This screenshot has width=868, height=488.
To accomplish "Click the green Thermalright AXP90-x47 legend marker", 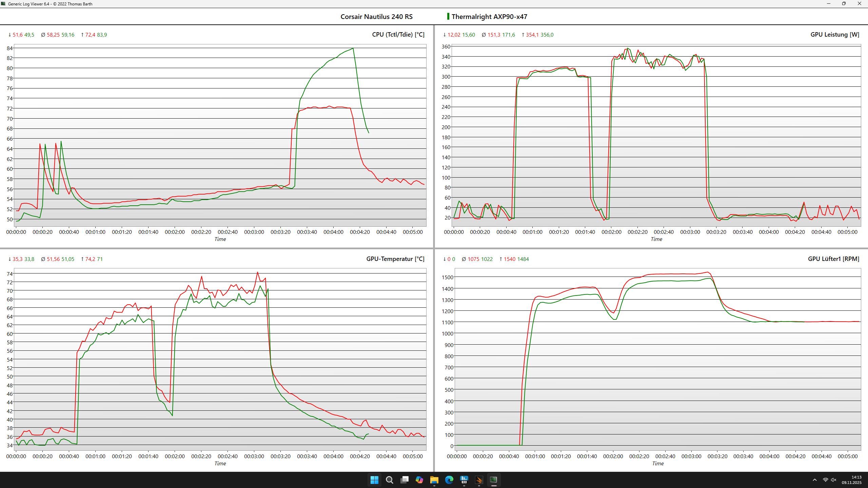I will (448, 16).
